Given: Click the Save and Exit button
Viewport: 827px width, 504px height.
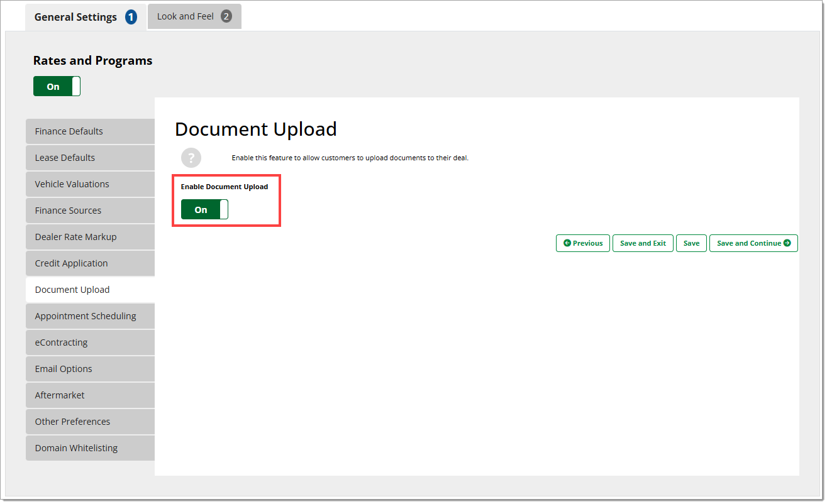Looking at the screenshot, I should click(x=643, y=243).
